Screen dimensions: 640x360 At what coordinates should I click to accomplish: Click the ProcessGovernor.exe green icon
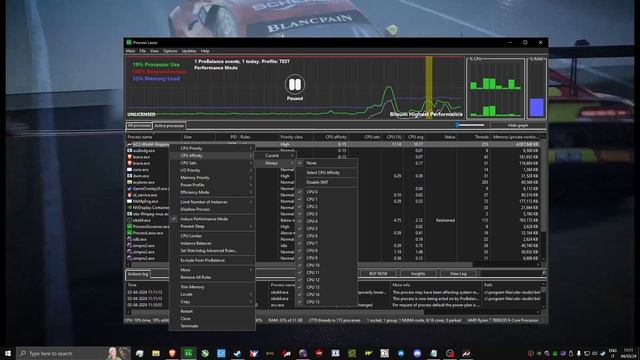[x=129, y=227]
